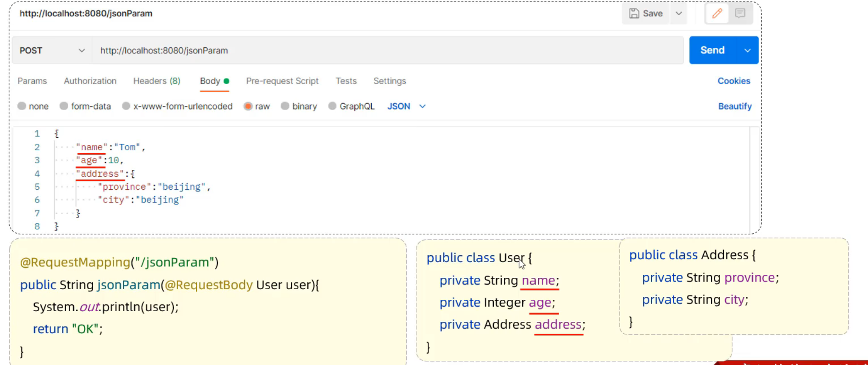Click the Beautify link
868x365 pixels.
(734, 106)
